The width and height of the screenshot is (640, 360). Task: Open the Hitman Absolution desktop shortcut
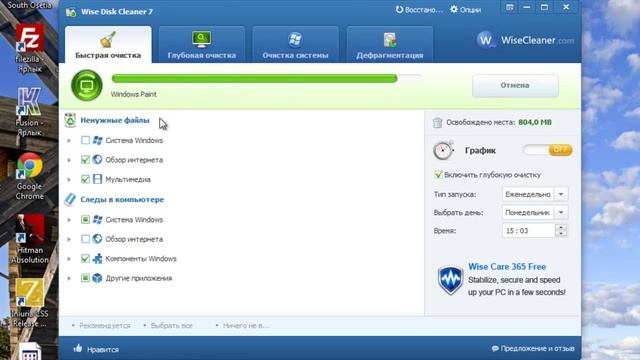pos(29,239)
